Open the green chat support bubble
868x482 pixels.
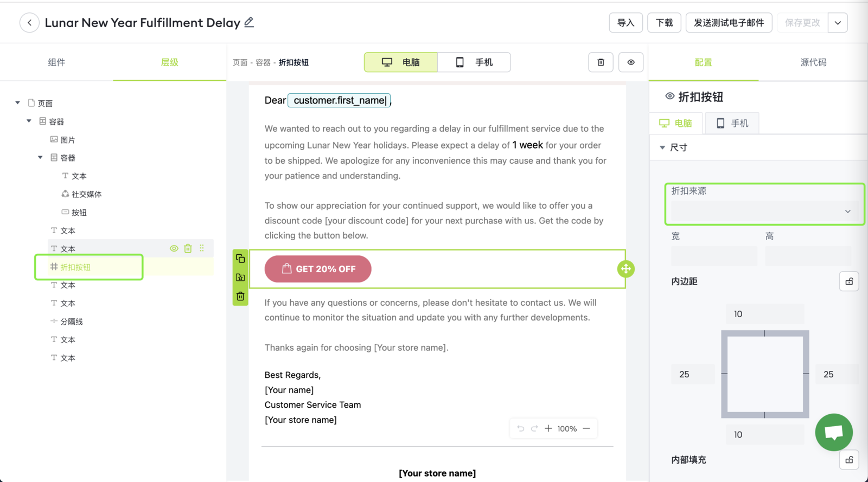(x=833, y=432)
